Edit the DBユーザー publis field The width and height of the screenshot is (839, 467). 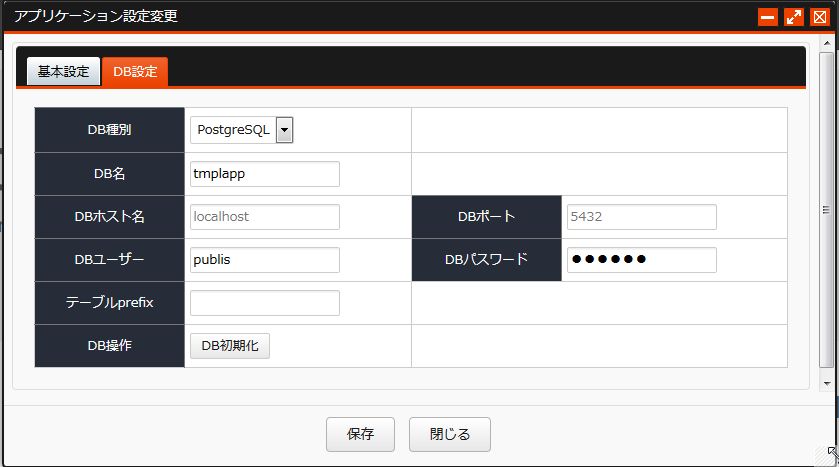[265, 259]
